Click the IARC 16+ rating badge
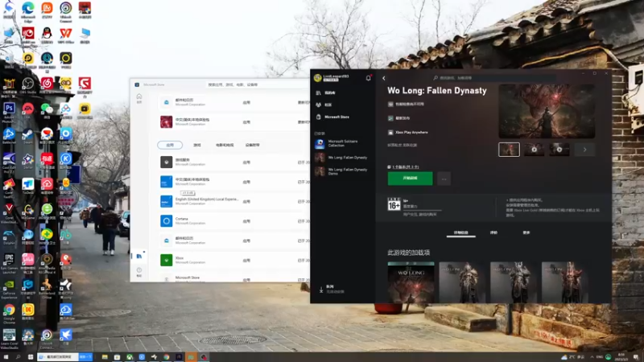644x362 pixels. pos(394,204)
